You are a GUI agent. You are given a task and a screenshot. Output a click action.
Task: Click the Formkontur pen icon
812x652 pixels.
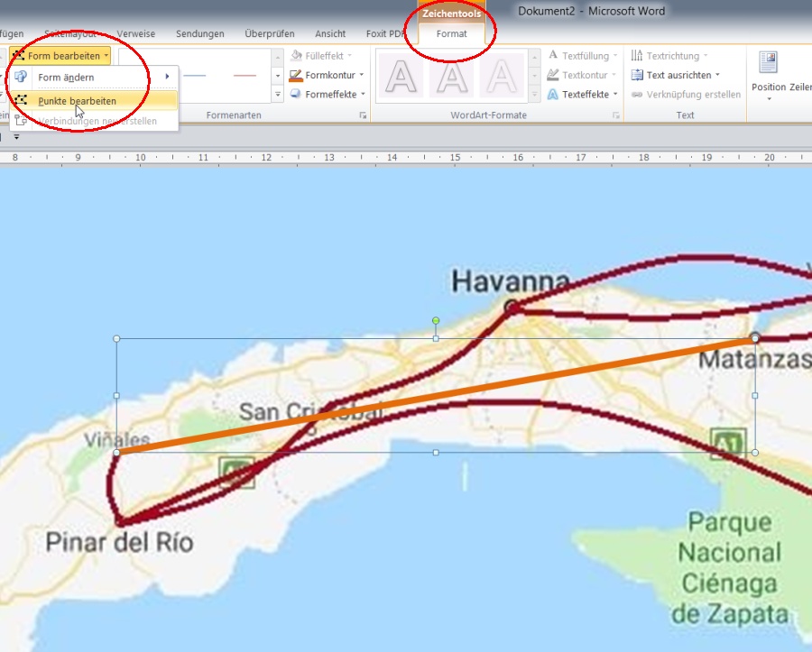[x=296, y=75]
